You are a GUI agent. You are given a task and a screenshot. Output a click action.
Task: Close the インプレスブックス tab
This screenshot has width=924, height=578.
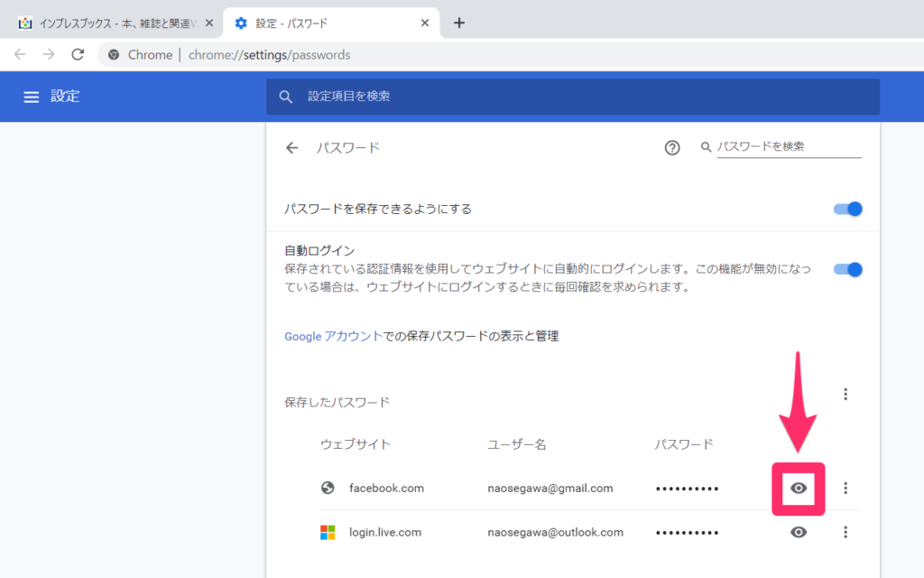pyautogui.click(x=209, y=23)
